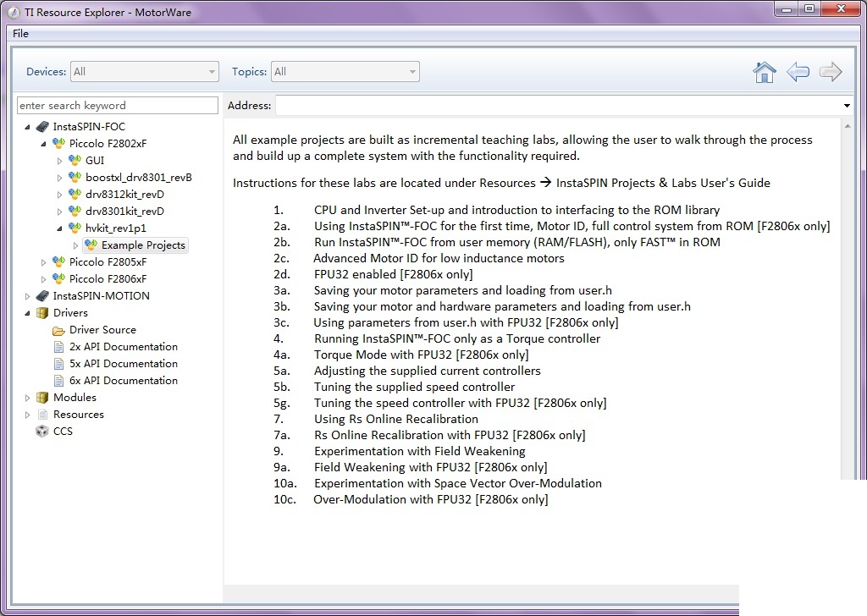This screenshot has width=867, height=616.
Task: Click lab 2c Advanced Motor ID text
Action: (439, 258)
